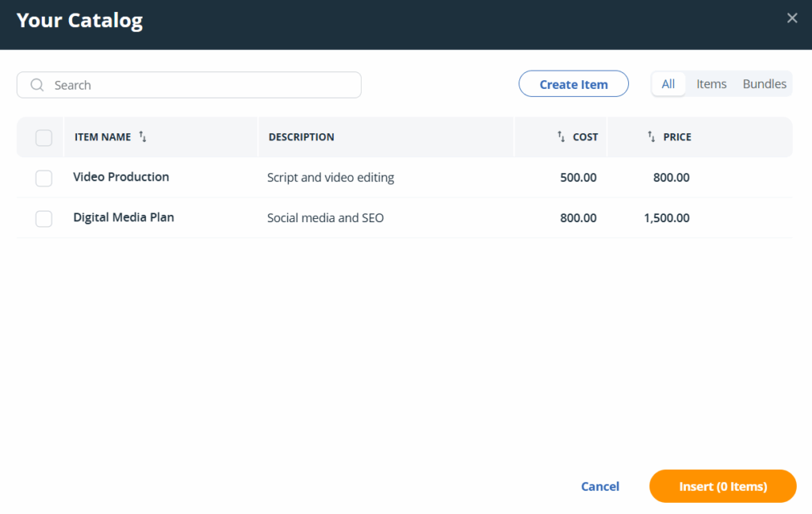
Task: Switch to the Bundles tab
Action: click(x=764, y=84)
